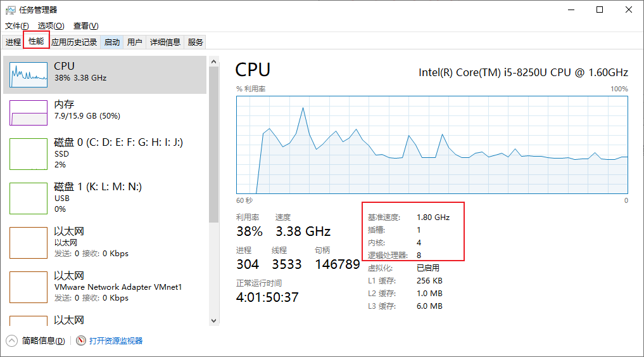Switch to the 应用历史记录 tab
The width and height of the screenshot is (644, 357).
[x=74, y=42]
